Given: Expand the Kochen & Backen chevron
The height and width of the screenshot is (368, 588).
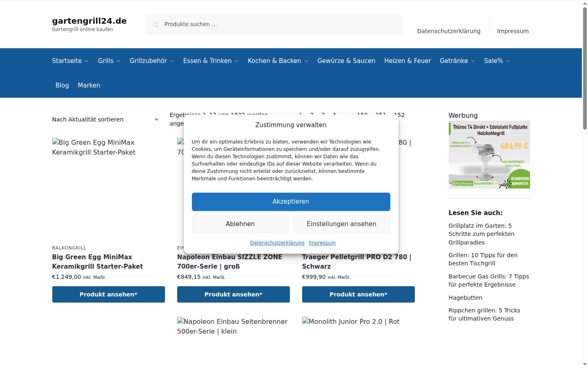Looking at the screenshot, I should tap(306, 61).
